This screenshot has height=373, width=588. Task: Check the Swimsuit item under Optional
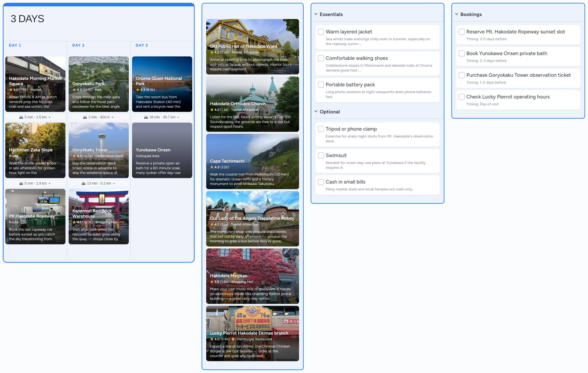click(321, 155)
